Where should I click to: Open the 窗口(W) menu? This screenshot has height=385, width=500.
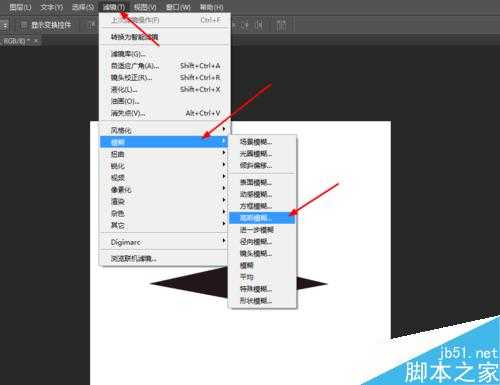point(178,7)
